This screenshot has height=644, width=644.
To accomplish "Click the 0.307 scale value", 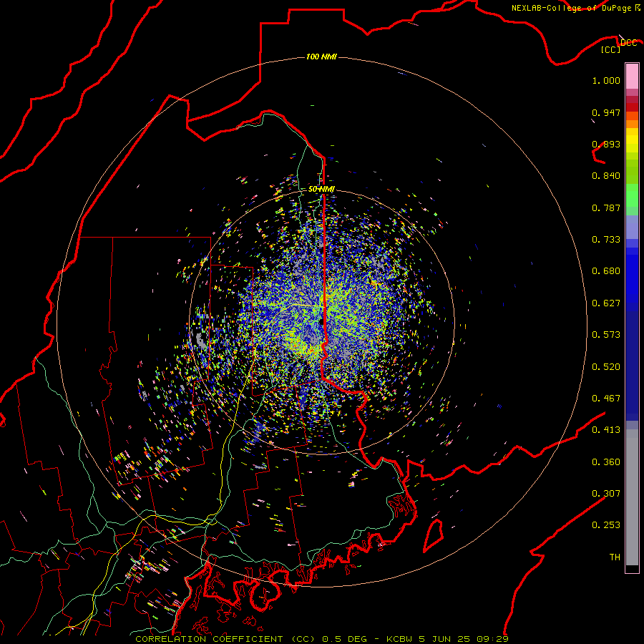I will tap(606, 494).
